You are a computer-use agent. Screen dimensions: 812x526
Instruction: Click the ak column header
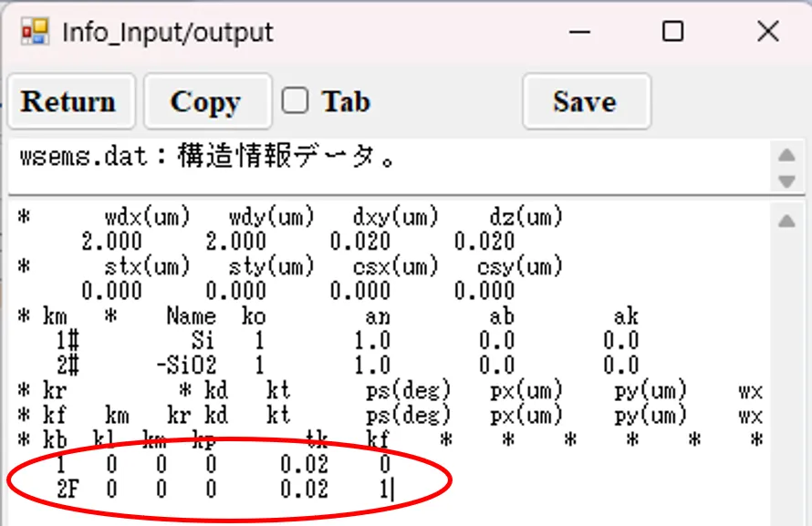pyautogui.click(x=626, y=316)
